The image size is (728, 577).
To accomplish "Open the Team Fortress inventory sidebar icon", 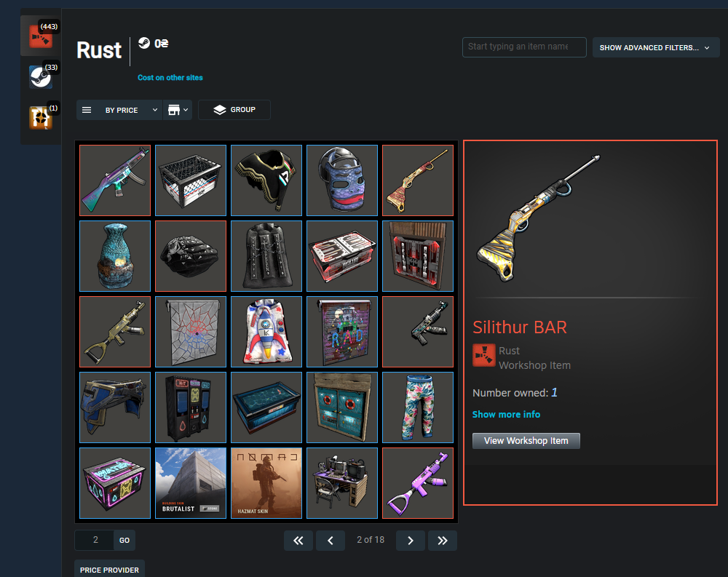I will coord(41,117).
